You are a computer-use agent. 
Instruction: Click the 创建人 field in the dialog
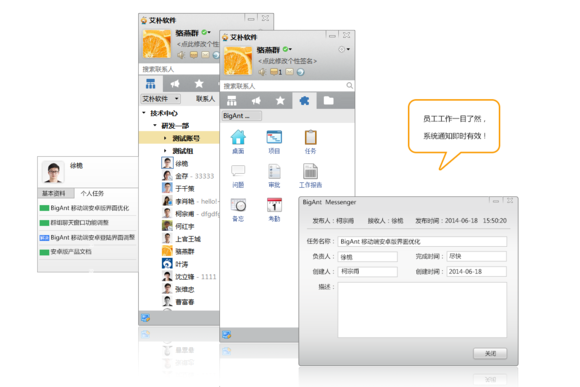coord(368,272)
